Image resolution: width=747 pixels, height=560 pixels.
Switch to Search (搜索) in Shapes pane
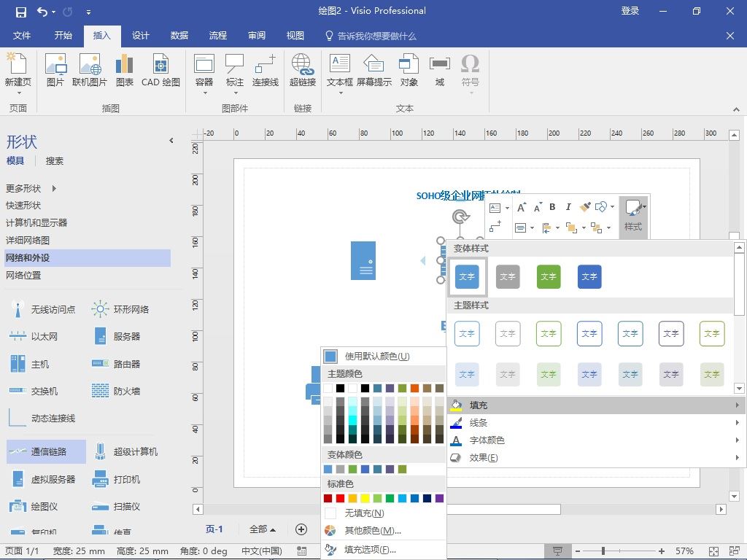pyautogui.click(x=54, y=161)
